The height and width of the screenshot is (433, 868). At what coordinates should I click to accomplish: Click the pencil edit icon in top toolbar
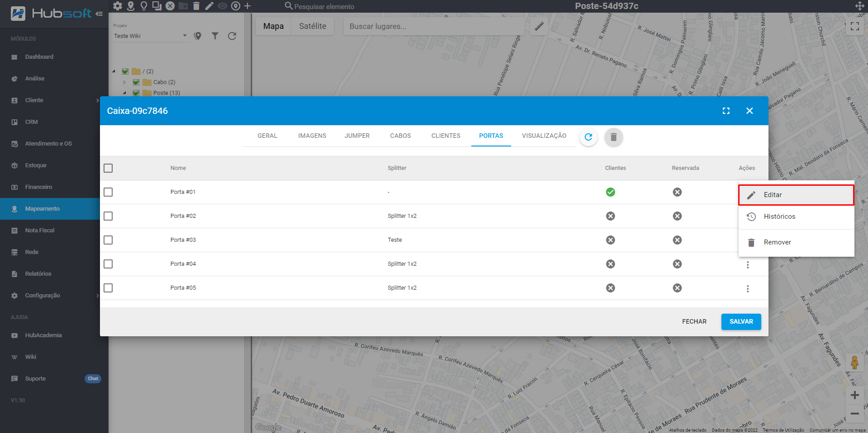(x=209, y=6)
